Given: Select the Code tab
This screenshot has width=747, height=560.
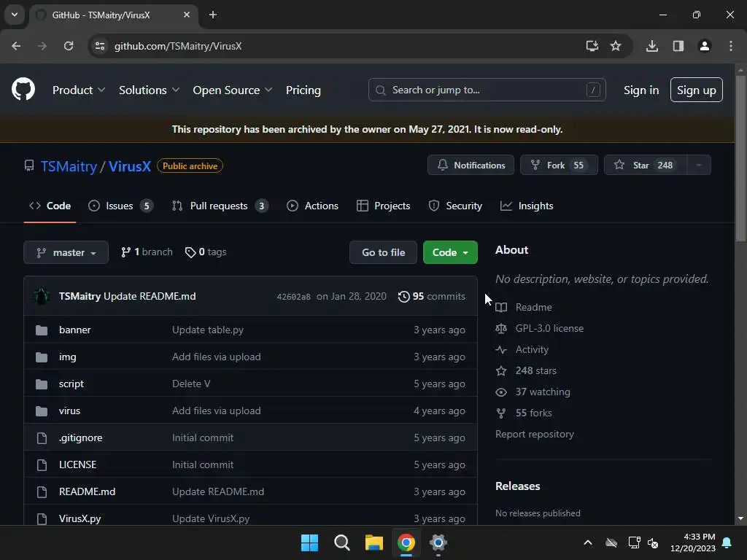Looking at the screenshot, I should [50, 206].
